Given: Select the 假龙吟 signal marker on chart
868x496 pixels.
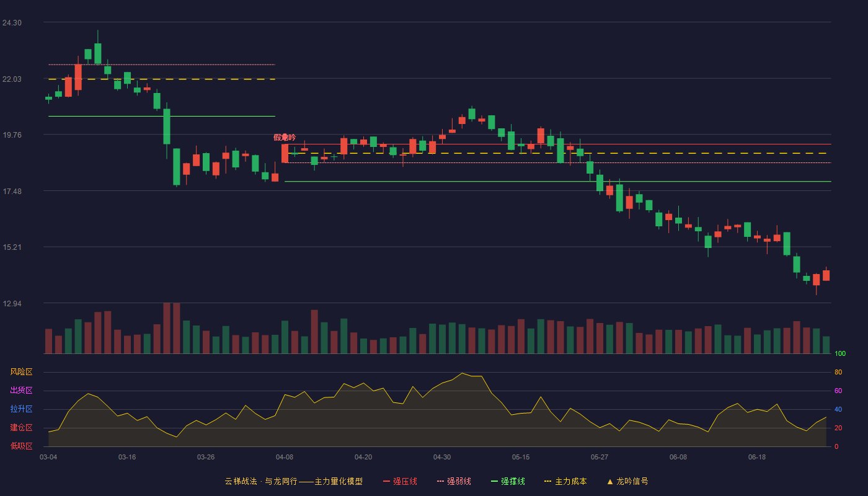Looking at the screenshot, I should pos(285,137).
